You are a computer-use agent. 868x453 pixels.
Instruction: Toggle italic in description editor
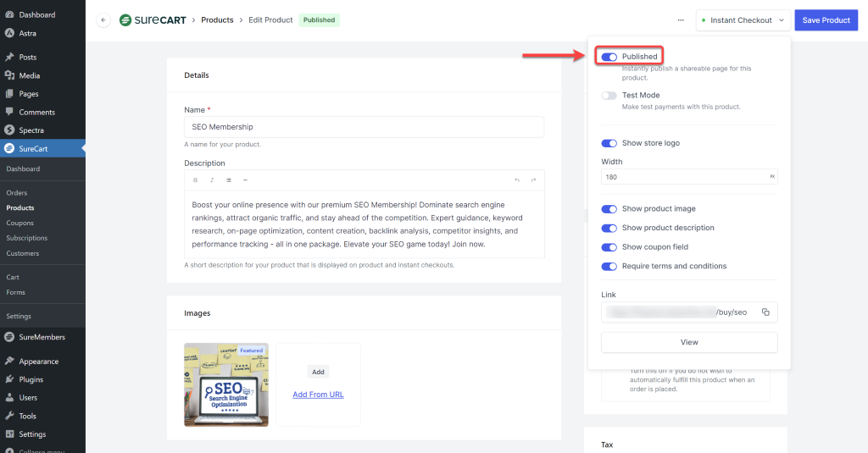212,180
